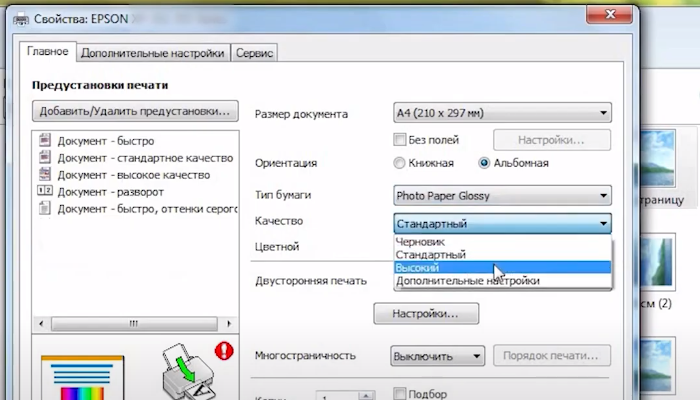The width and height of the screenshot is (700, 400).
Task: Click bottom landscape thumbnail in background window
Action: [x=657, y=366]
